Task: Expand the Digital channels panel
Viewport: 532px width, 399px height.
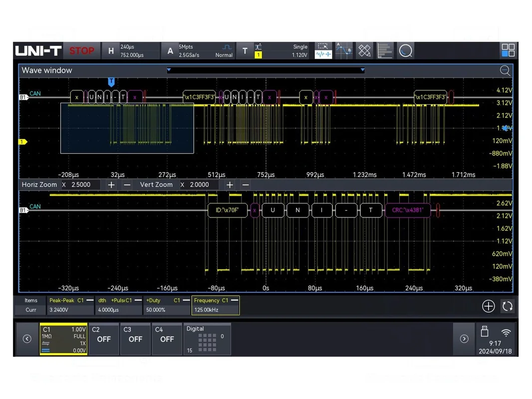Action: coord(207,339)
